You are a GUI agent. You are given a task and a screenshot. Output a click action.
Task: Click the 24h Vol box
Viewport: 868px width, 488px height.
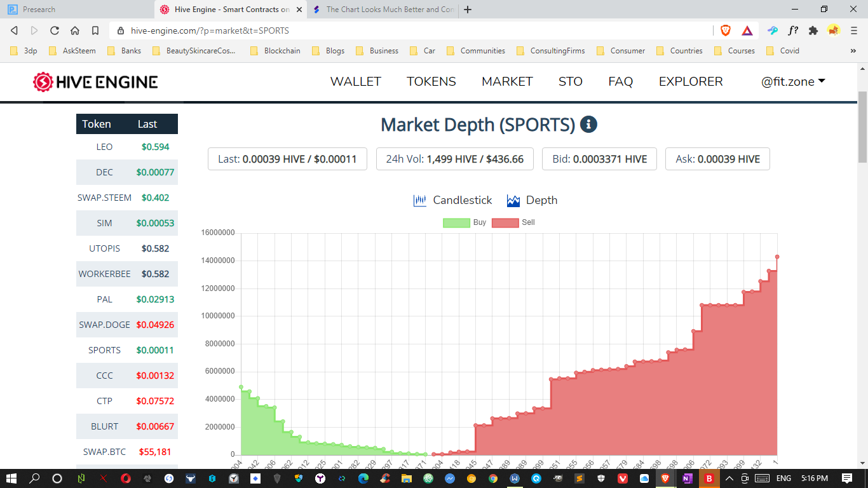[x=454, y=159]
